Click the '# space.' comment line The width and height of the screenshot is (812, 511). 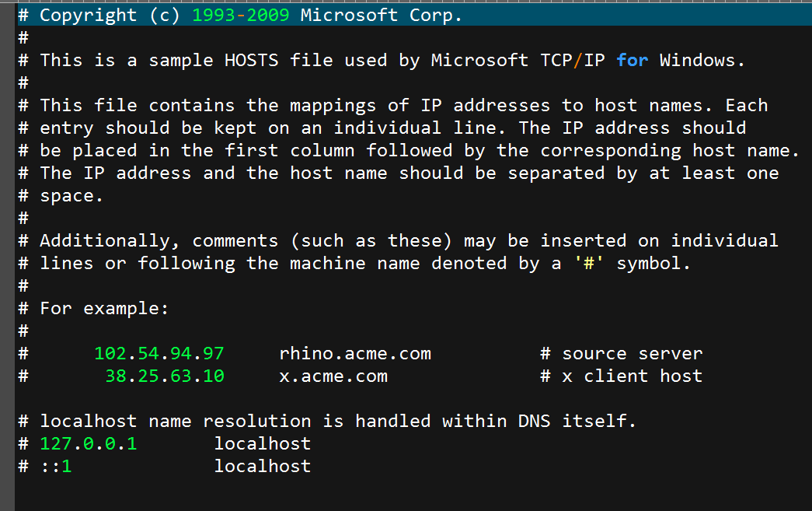(61, 196)
